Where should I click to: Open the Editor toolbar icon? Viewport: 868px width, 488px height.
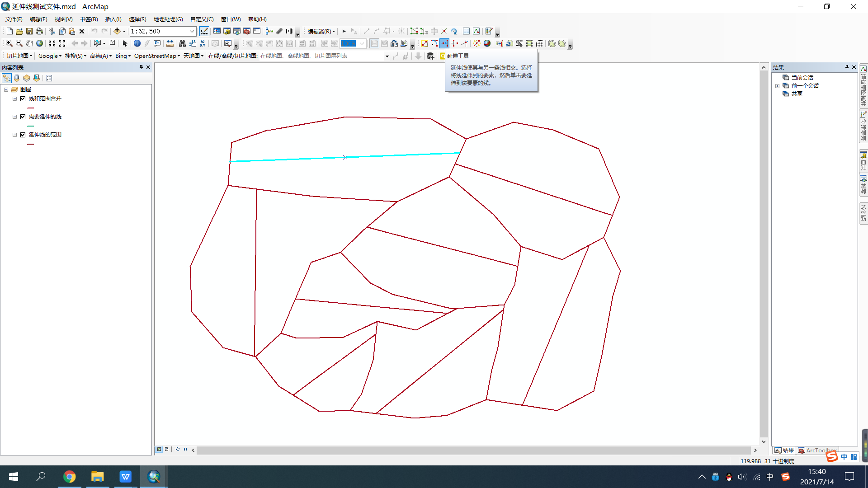(x=204, y=31)
